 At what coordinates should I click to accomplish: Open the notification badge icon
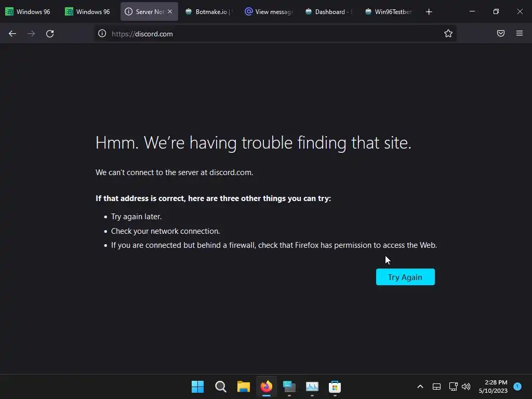pos(517,386)
